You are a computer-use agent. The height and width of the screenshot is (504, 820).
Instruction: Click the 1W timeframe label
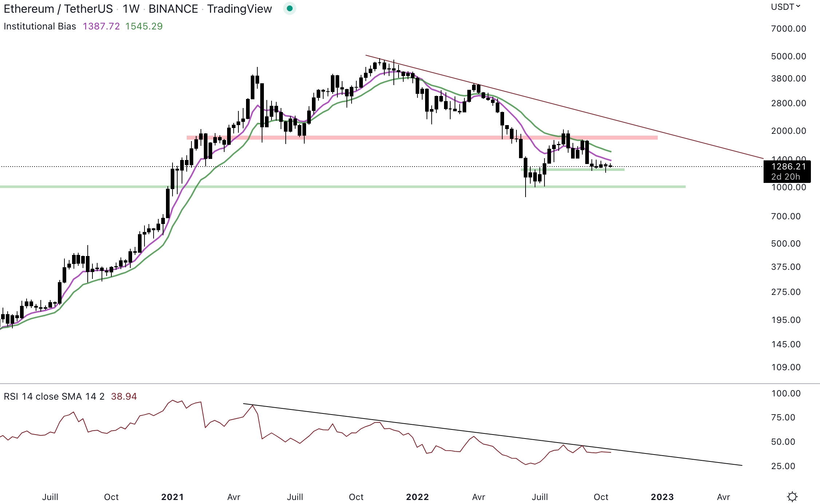[131, 9]
